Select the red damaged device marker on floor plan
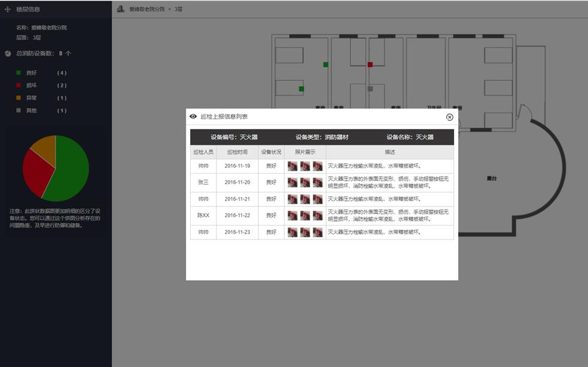588x367 pixels. pyautogui.click(x=370, y=65)
